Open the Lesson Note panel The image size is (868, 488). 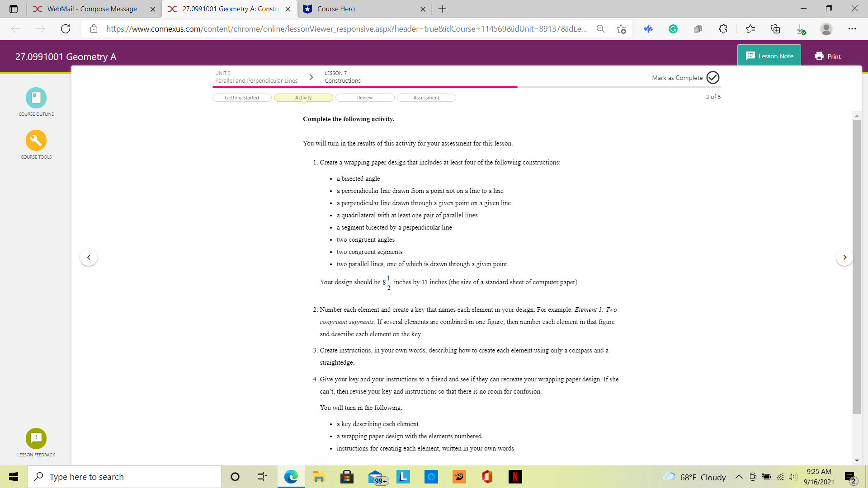[x=769, y=56]
